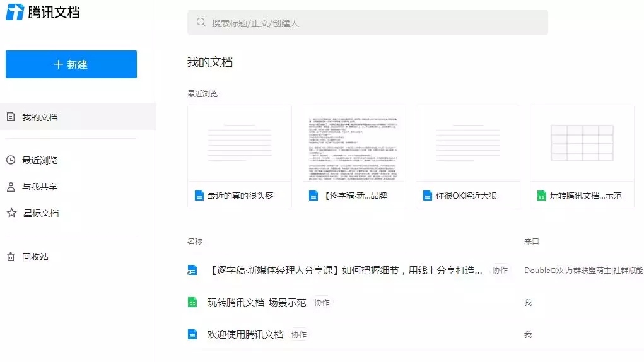The width and height of the screenshot is (644, 362).
Task: Open the 玩转腾讯文档...示范 spreadsheet card
Action: coord(582,157)
